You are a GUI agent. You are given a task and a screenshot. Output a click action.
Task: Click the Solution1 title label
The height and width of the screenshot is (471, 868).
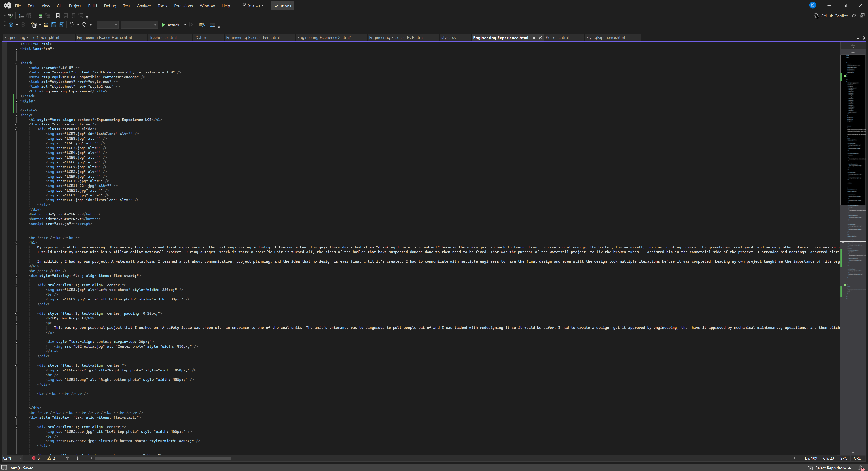coord(282,6)
